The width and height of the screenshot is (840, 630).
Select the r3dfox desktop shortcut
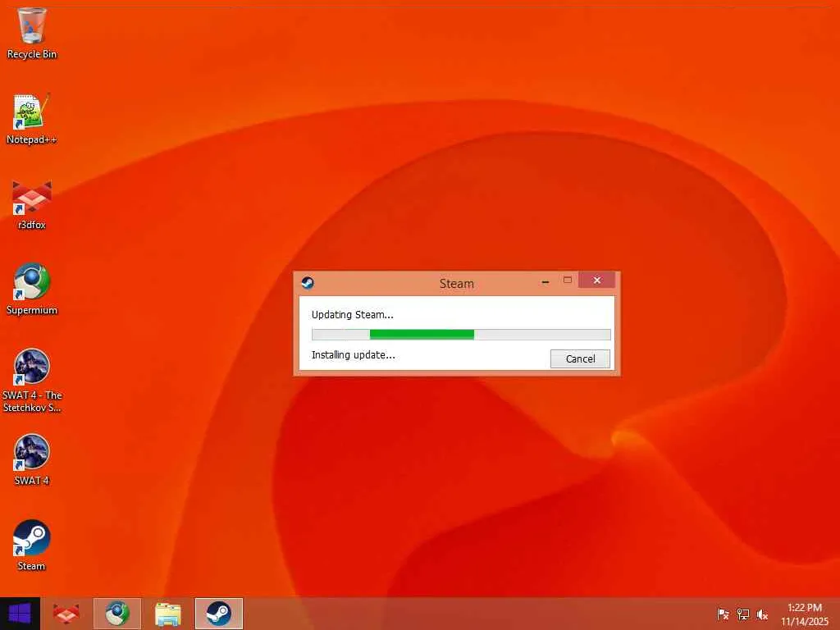tap(32, 204)
